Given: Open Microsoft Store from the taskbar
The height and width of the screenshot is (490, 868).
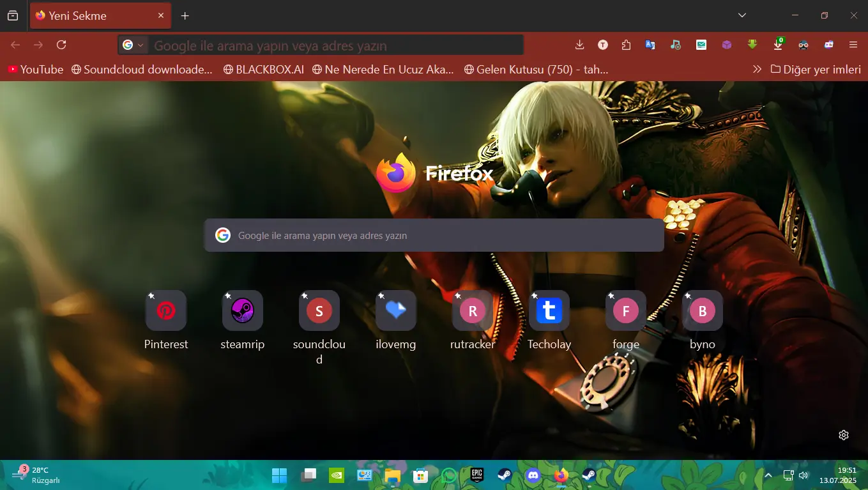Looking at the screenshot, I should click(420, 475).
